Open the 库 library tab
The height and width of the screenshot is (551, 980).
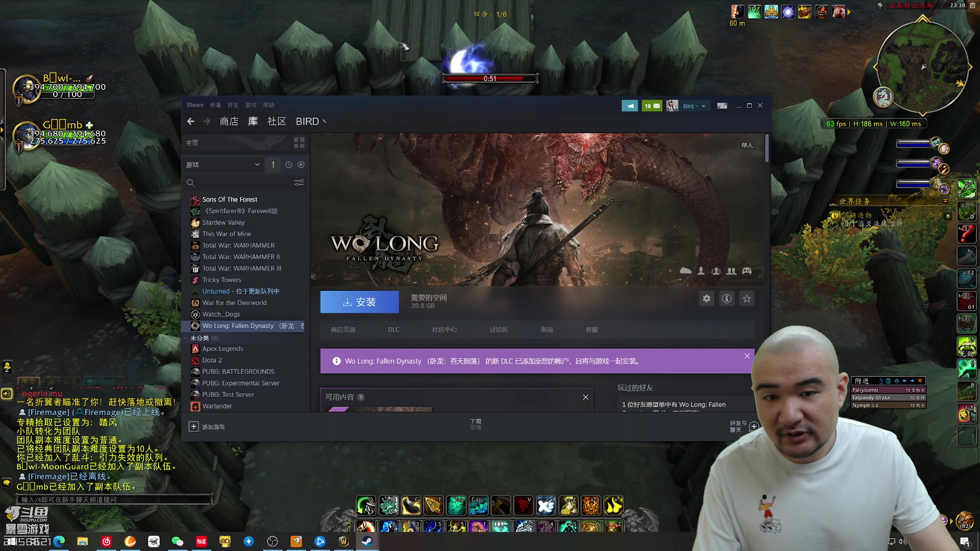(x=253, y=121)
